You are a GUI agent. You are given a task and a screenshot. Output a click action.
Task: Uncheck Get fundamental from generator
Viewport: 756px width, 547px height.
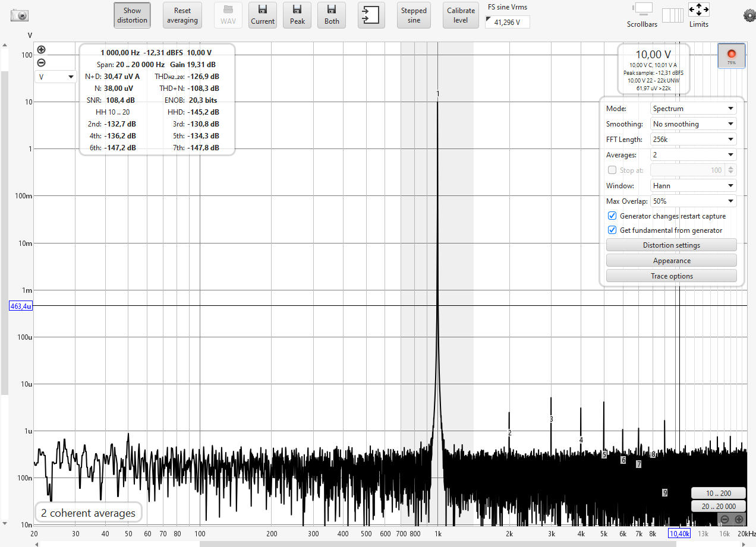tap(612, 230)
